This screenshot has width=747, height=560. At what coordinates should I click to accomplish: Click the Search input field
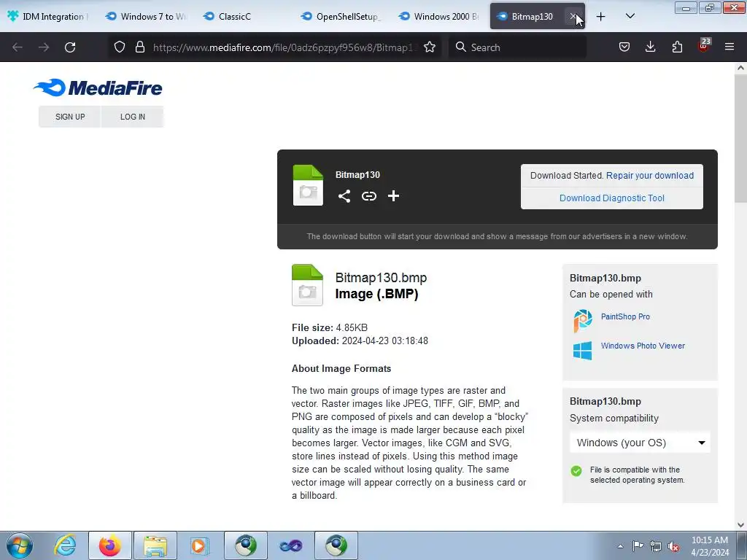517,47
